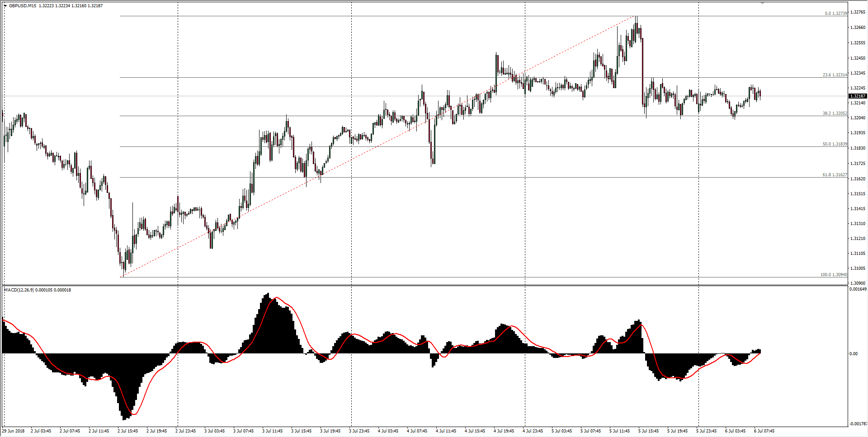Click the 5 Jul 15:45 time label

tap(648, 431)
